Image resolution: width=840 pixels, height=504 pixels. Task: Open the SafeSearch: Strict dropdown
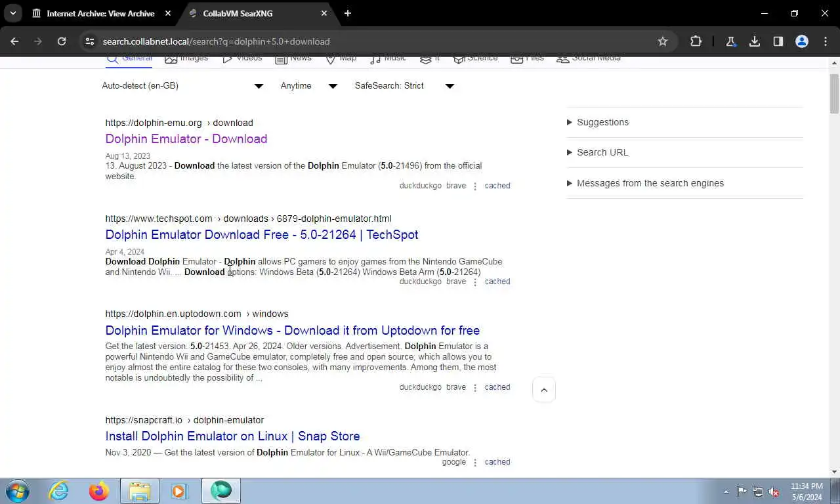pyautogui.click(x=404, y=86)
